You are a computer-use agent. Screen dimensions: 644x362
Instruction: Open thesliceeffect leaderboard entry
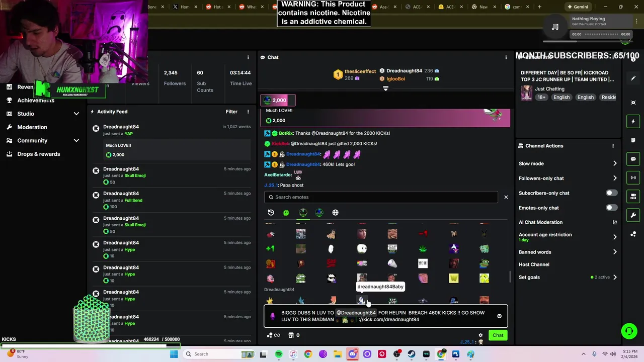pos(354,74)
